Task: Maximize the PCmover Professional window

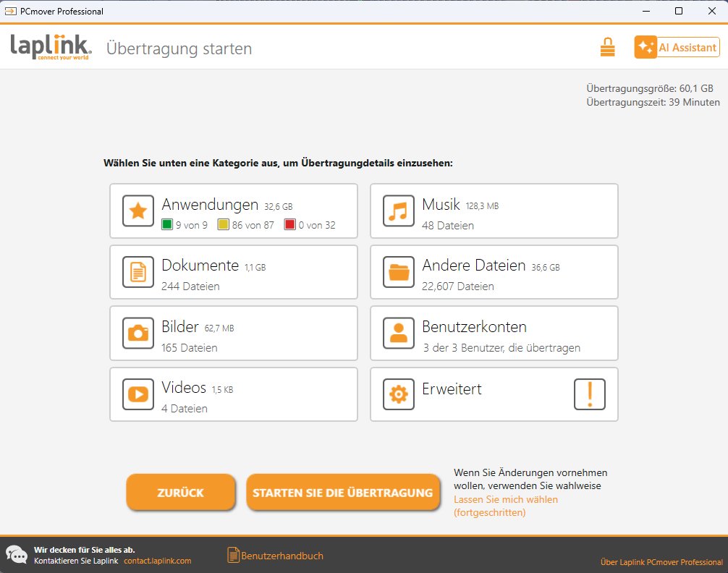Action: (x=678, y=11)
